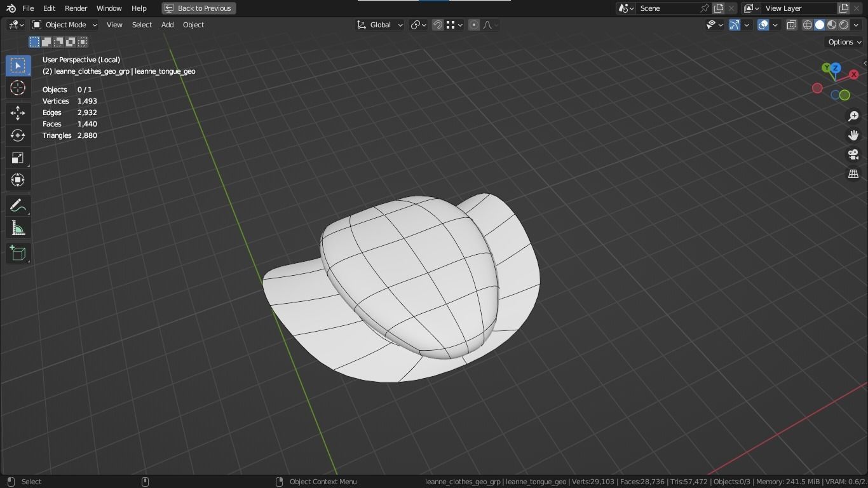Open the Render menu
868x488 pixels.
tap(76, 8)
